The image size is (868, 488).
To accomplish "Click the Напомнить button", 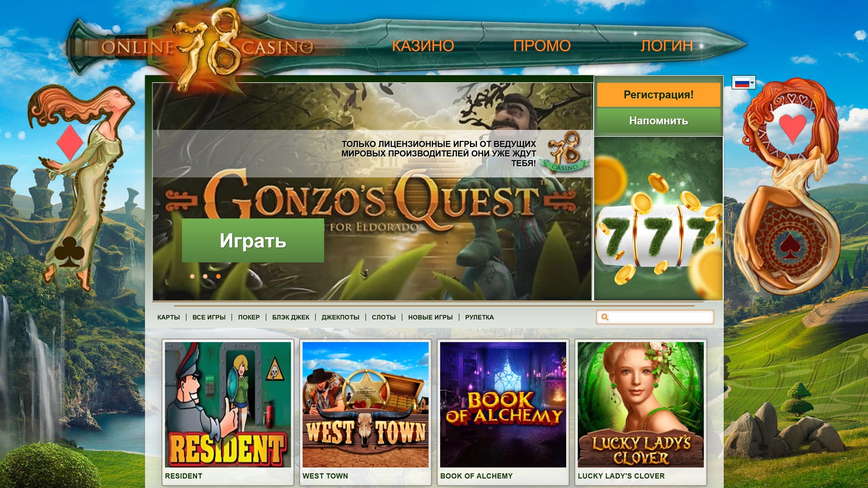I will tap(658, 121).
